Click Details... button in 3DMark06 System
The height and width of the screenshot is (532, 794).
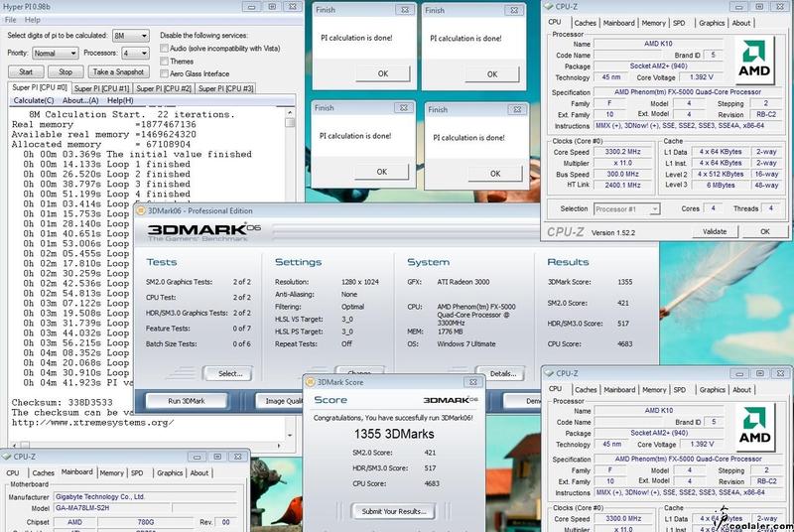tap(503, 373)
